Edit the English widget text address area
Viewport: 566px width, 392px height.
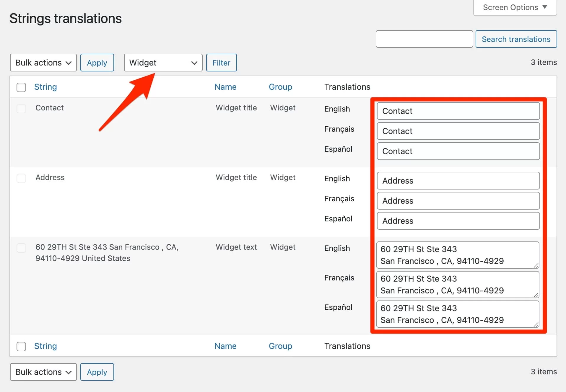[458, 255]
